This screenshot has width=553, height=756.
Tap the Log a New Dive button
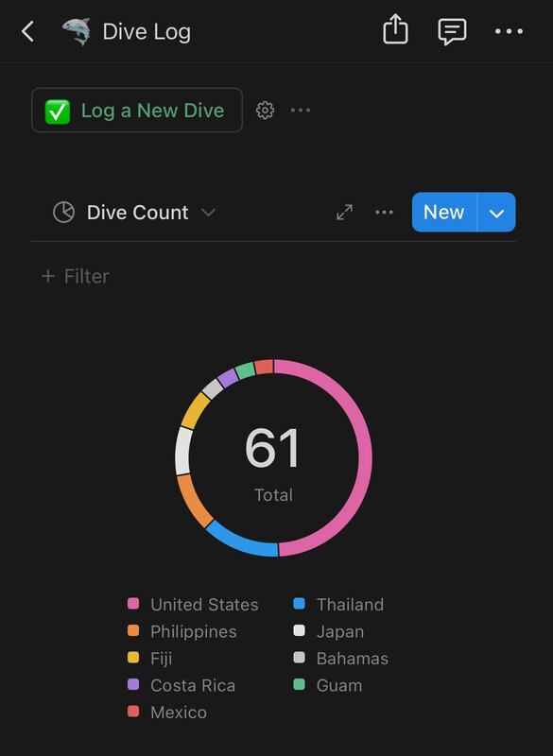click(137, 111)
